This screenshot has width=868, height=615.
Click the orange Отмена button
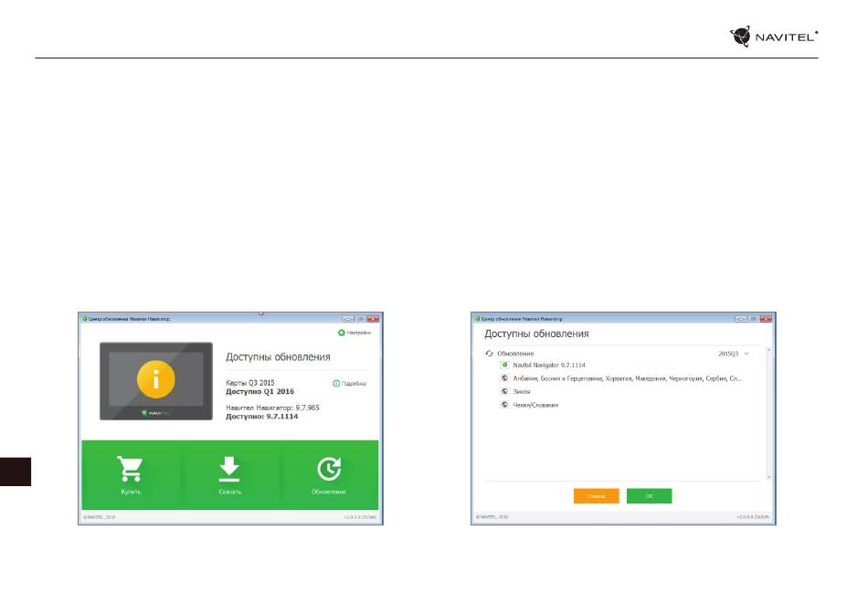coord(597,496)
